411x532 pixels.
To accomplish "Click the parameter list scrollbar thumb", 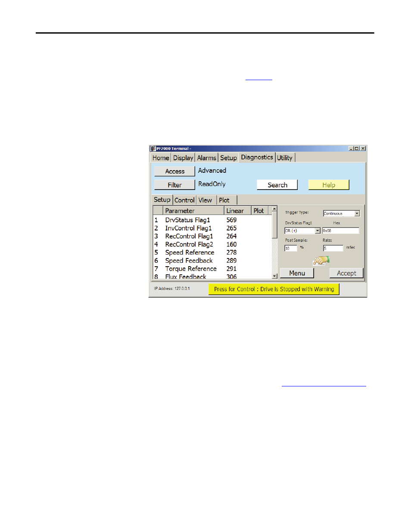I will tap(274, 224).
